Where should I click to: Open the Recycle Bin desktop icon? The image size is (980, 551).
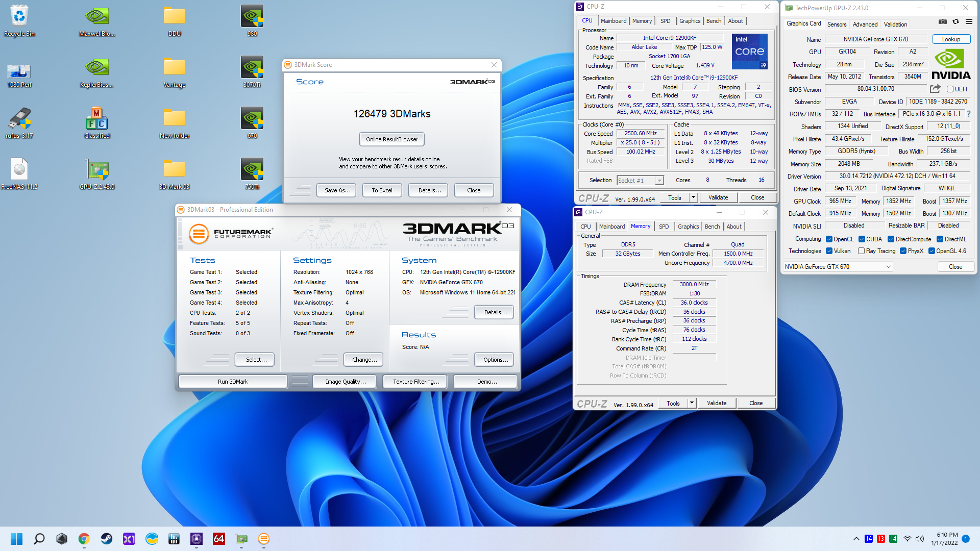point(19,20)
